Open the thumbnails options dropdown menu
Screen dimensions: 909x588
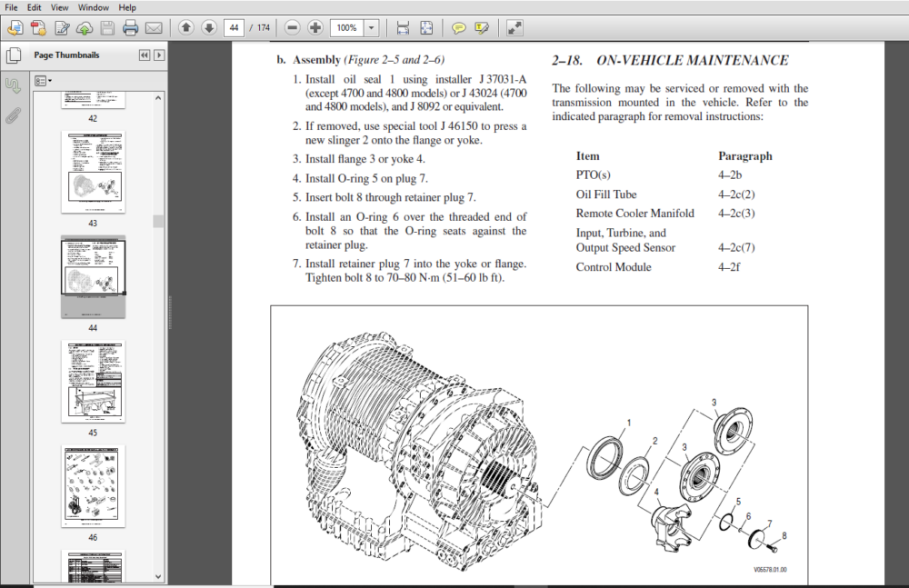(43, 81)
